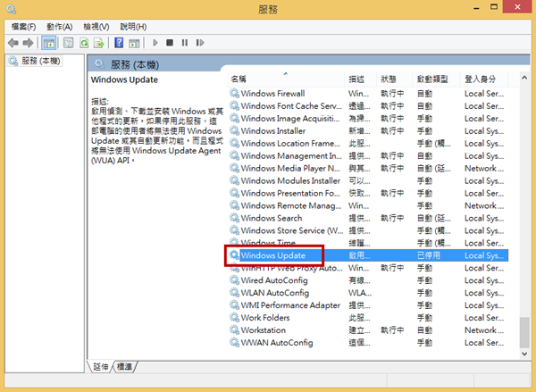Screen dimensions: 536x392
Task: Select the Windows Firewall service name
Action: (x=272, y=93)
